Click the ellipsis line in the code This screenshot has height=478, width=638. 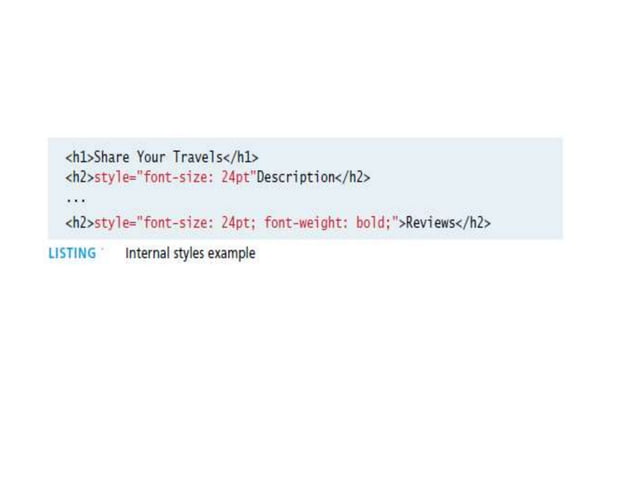point(76,200)
